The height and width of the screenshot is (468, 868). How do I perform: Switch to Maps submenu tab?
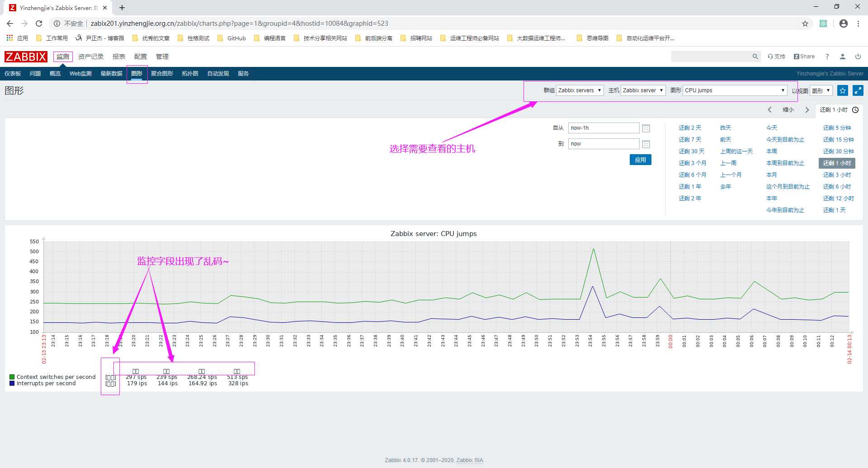coord(190,74)
